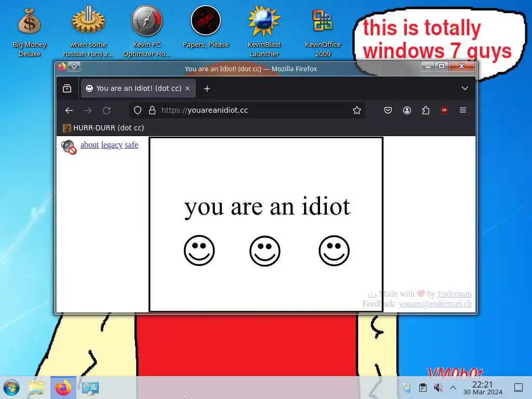
Task: Click the Firefox 'View recent browsing' icon
Action: tap(67, 88)
